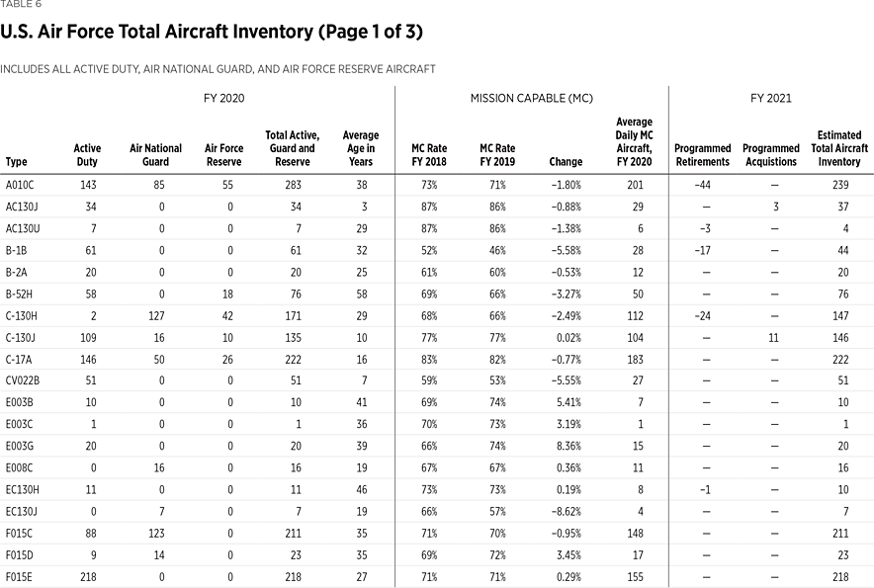874x588 pixels.
Task: Click the "Type" column header
Action: [x=17, y=162]
